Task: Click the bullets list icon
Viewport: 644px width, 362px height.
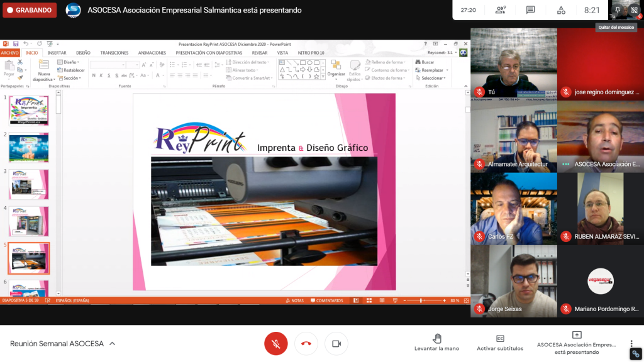Action: [x=173, y=65]
